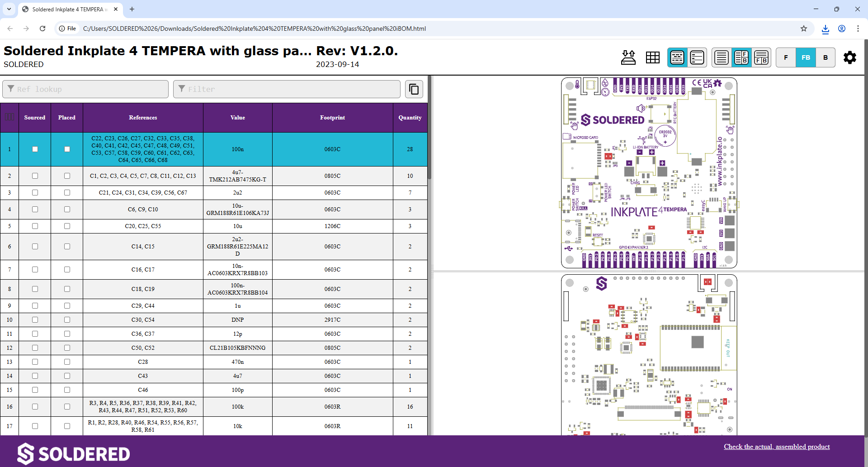This screenshot has height=467, width=868.
Task: Open the settings gear menu
Action: 849,57
